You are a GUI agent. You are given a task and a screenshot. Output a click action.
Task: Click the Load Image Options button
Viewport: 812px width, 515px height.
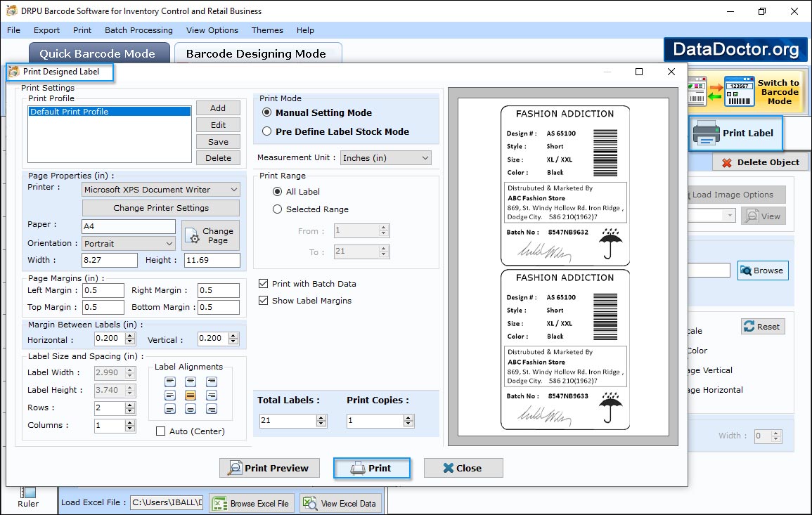735,195
